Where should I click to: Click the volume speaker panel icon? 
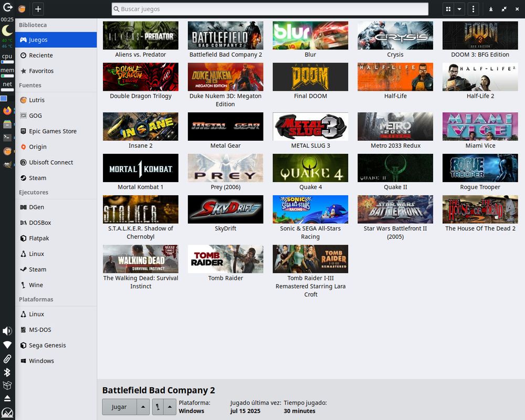click(7, 331)
